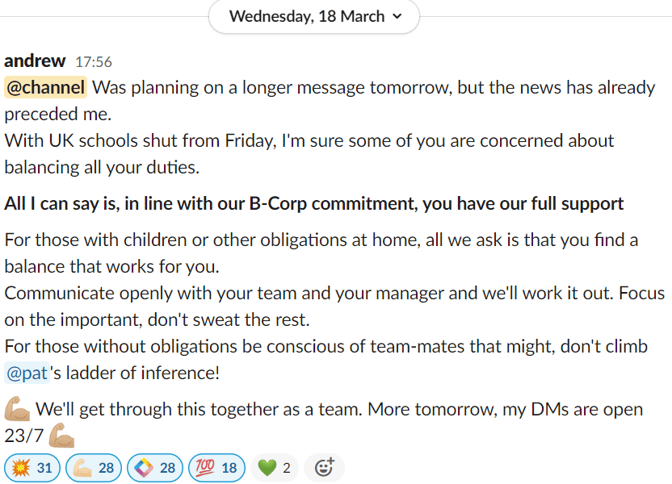Image resolution: width=672 pixels, height=484 pixels.
Task: Expand the chevron next to 18 March
Action: coord(397,16)
